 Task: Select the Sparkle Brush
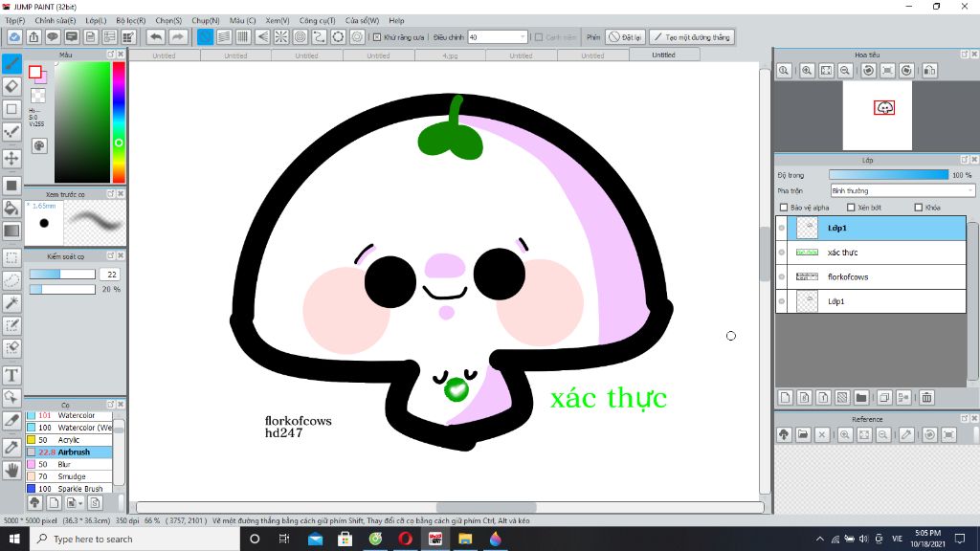coord(69,489)
